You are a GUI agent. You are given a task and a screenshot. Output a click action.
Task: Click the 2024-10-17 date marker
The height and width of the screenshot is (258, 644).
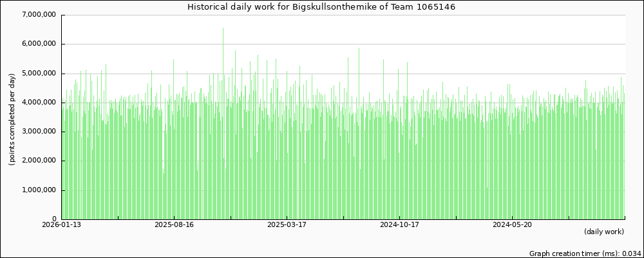point(399,225)
